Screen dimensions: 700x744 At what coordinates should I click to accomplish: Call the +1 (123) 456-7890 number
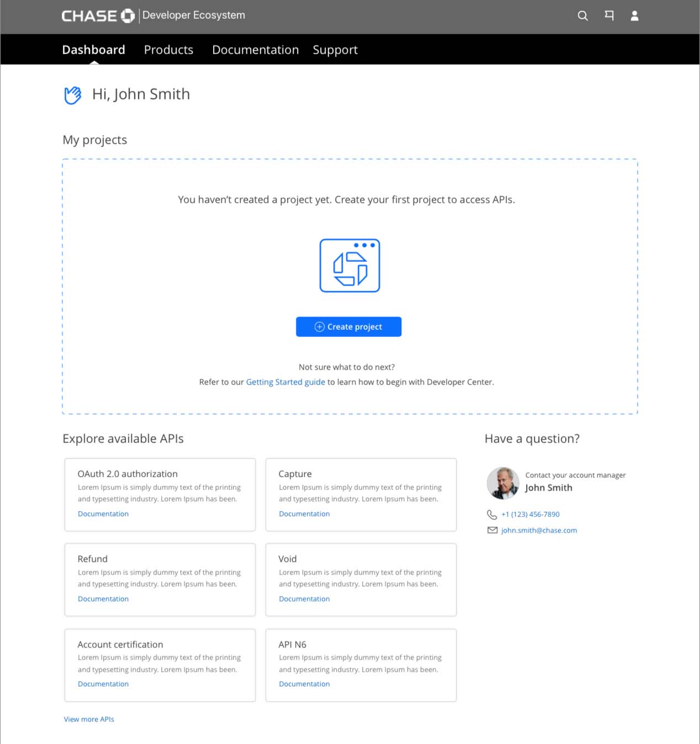click(x=531, y=514)
